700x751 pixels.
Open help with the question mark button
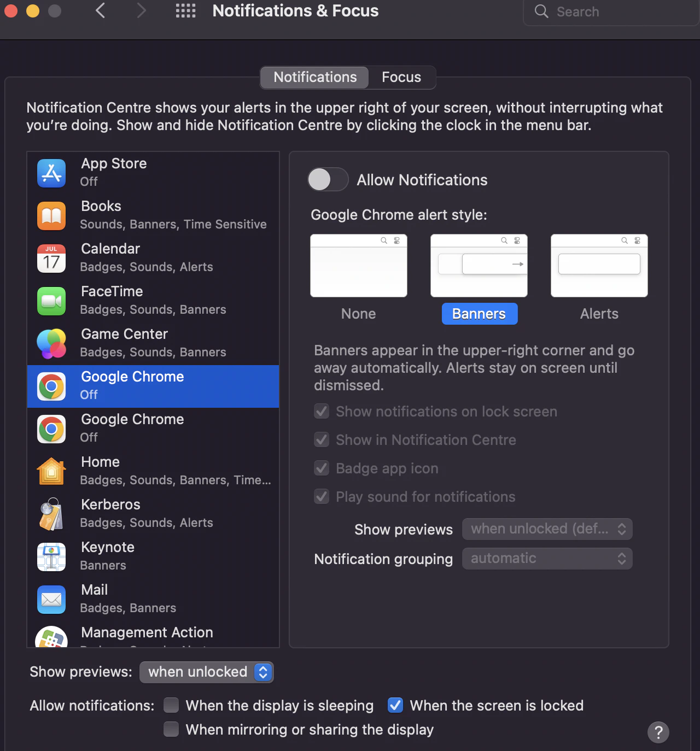pos(658,732)
